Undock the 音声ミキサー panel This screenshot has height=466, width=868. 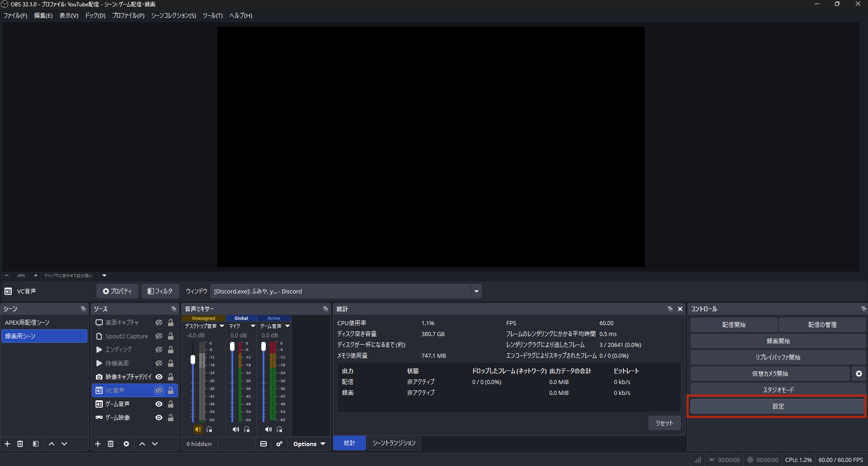[x=326, y=309]
